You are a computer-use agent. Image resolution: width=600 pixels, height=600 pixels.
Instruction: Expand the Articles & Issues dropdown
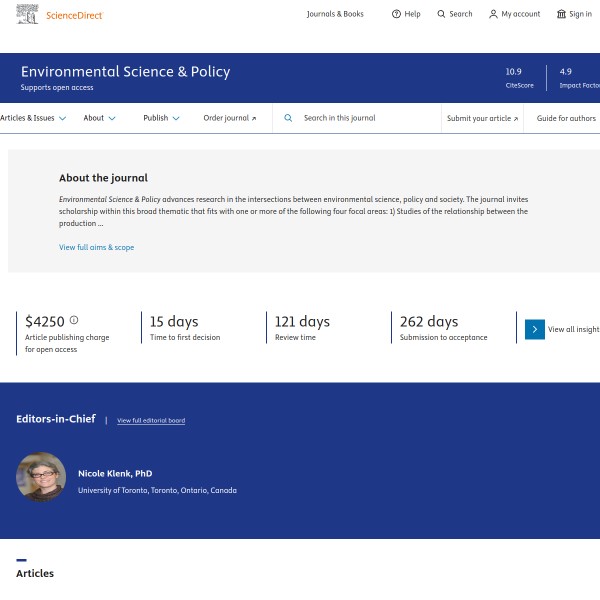pyautogui.click(x=62, y=118)
